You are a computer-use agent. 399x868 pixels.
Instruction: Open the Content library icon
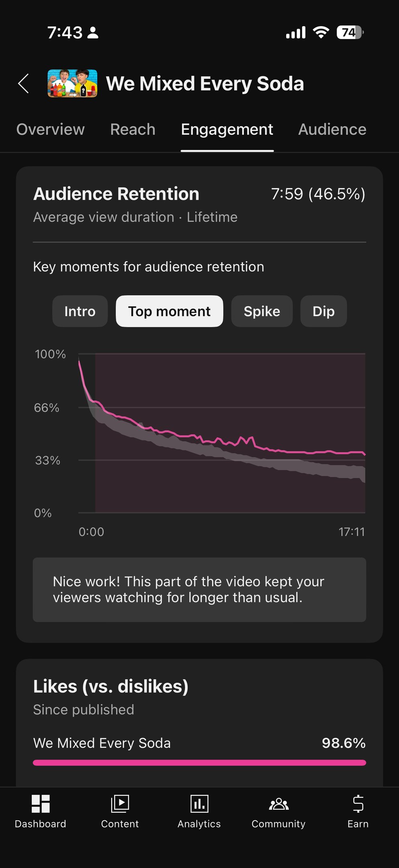120,804
